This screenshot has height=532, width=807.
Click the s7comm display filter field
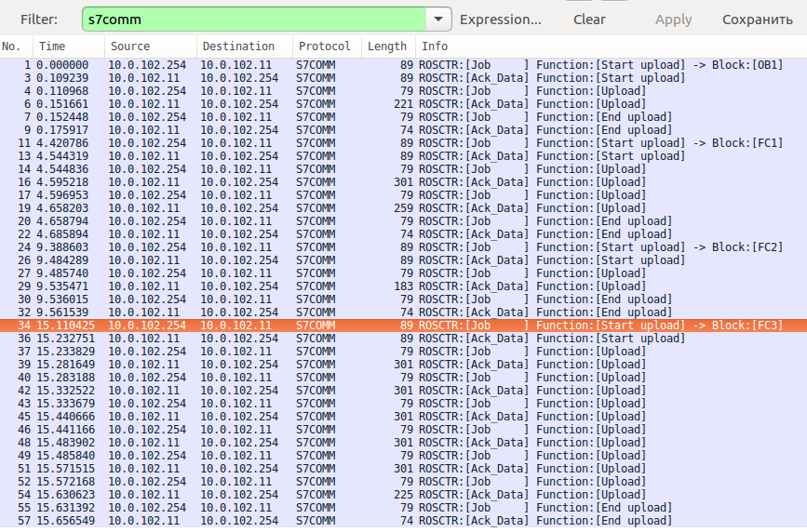point(254,20)
